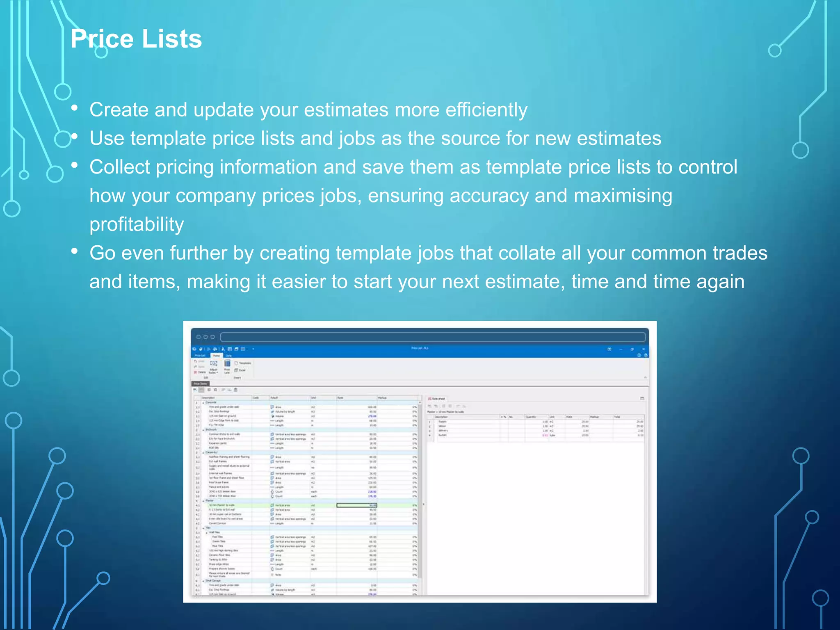Click the Code column header

tap(260, 398)
